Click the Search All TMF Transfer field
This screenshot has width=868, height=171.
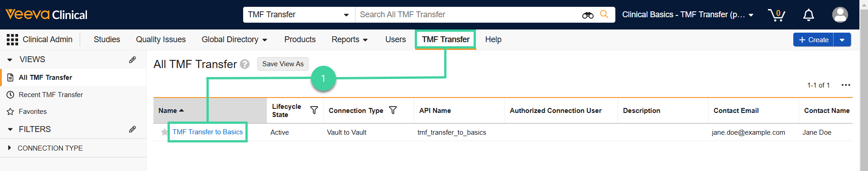point(469,15)
